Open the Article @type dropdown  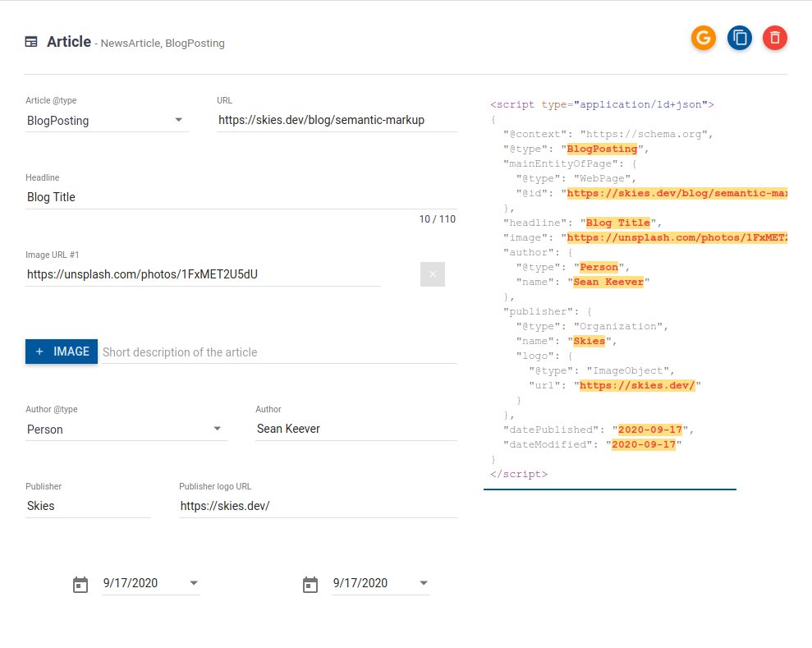click(x=179, y=120)
